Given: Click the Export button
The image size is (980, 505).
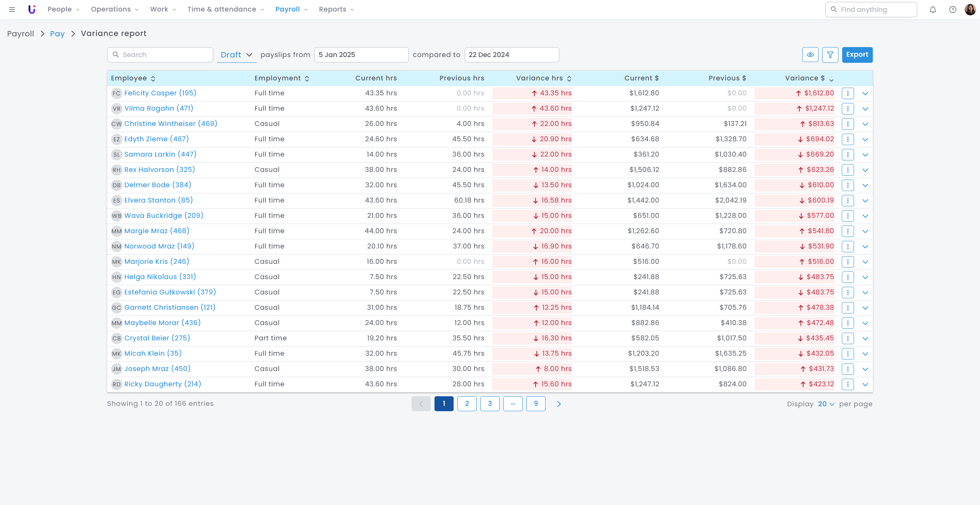Looking at the screenshot, I should click(x=857, y=55).
